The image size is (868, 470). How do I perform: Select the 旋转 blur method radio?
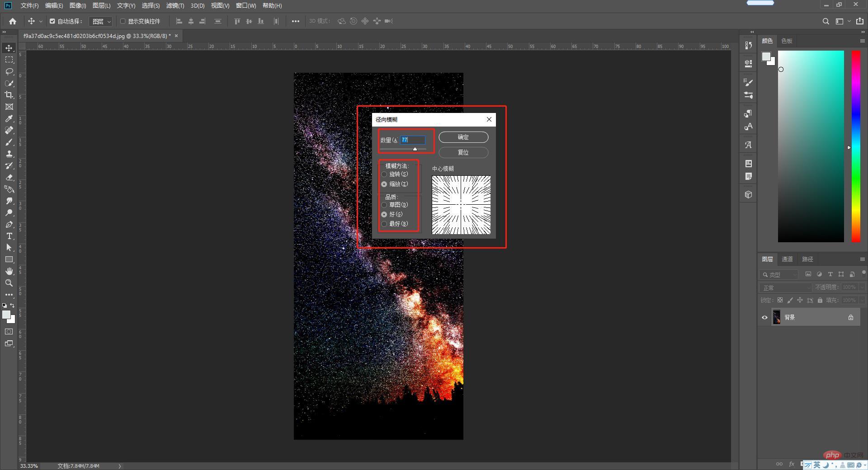[384, 174]
